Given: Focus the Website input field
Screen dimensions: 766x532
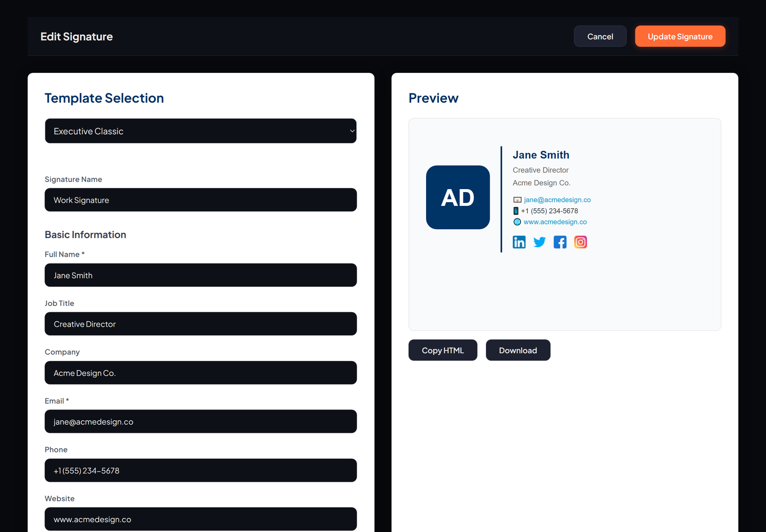Looking at the screenshot, I should pos(201,519).
